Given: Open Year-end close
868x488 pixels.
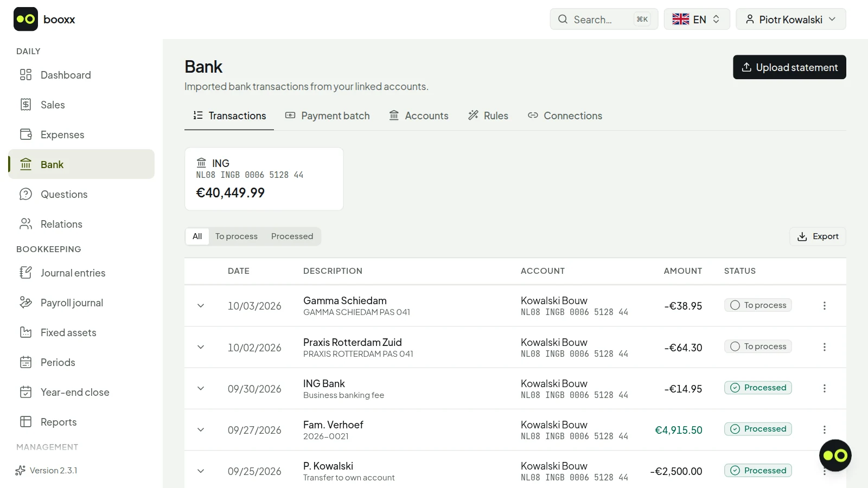Looking at the screenshot, I should tap(81, 392).
